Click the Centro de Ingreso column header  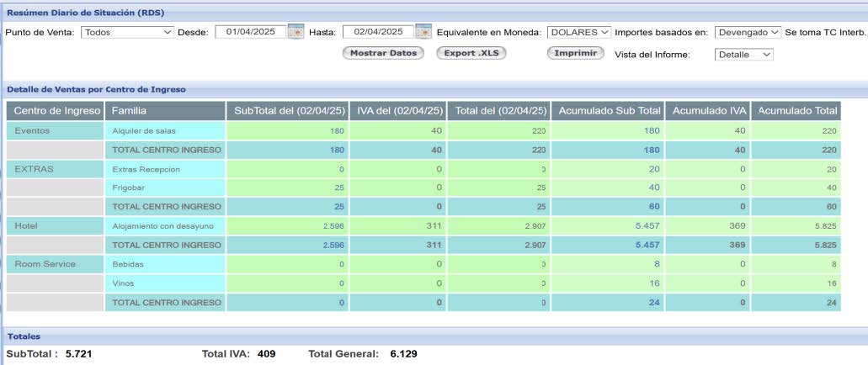click(56, 111)
